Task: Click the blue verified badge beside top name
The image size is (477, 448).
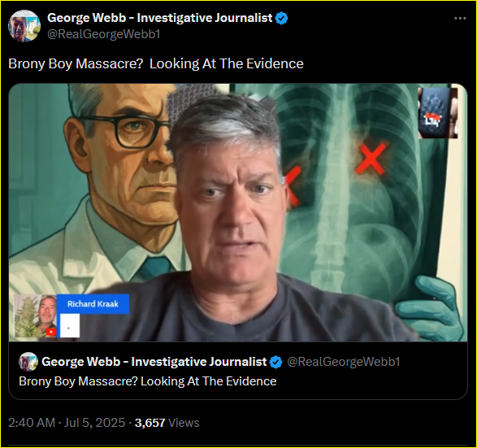Action: click(281, 18)
